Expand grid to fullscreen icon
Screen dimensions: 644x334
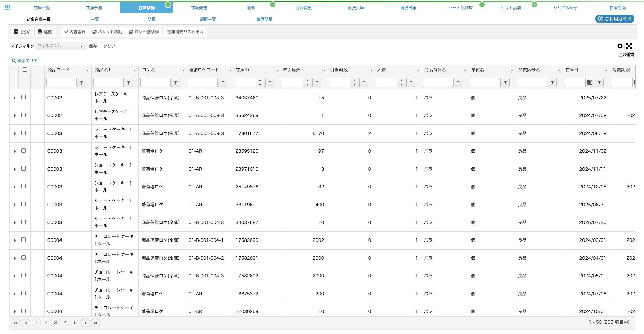point(629,46)
